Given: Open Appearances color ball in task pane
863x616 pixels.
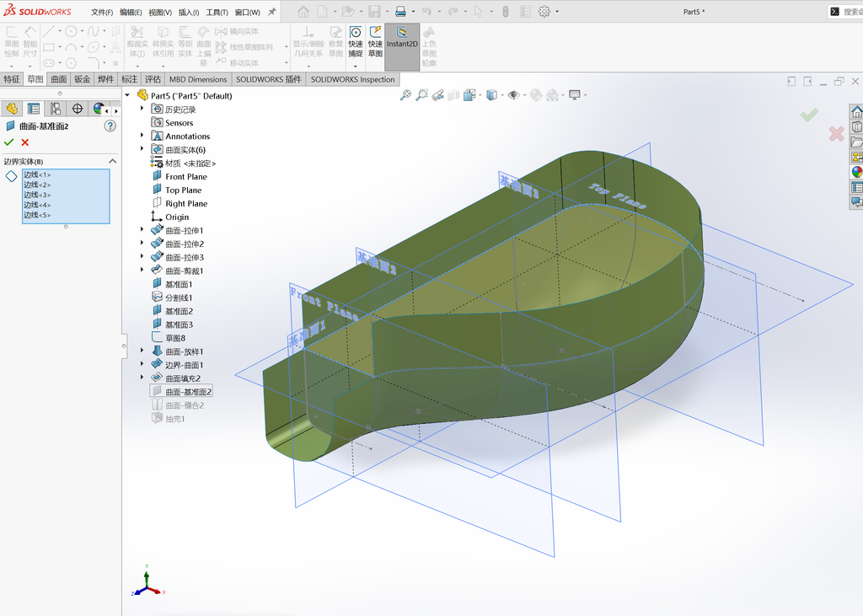Looking at the screenshot, I should coord(856,172).
